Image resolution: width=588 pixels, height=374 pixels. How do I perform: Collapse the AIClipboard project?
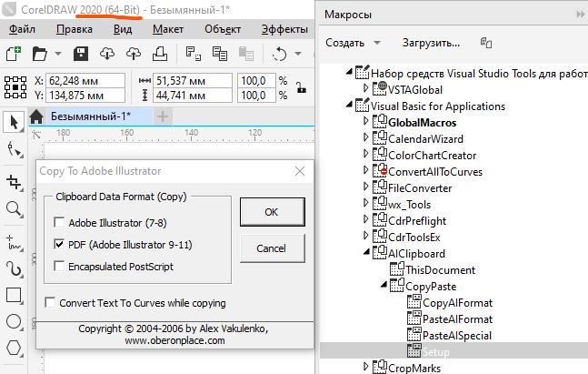366,252
